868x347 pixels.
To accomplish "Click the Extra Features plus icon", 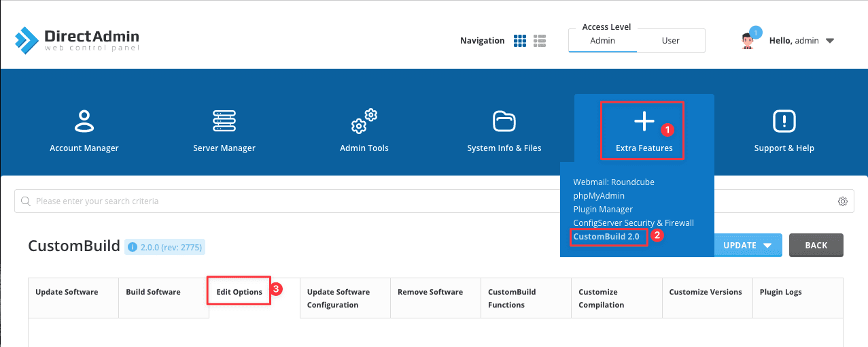I will pyautogui.click(x=644, y=122).
